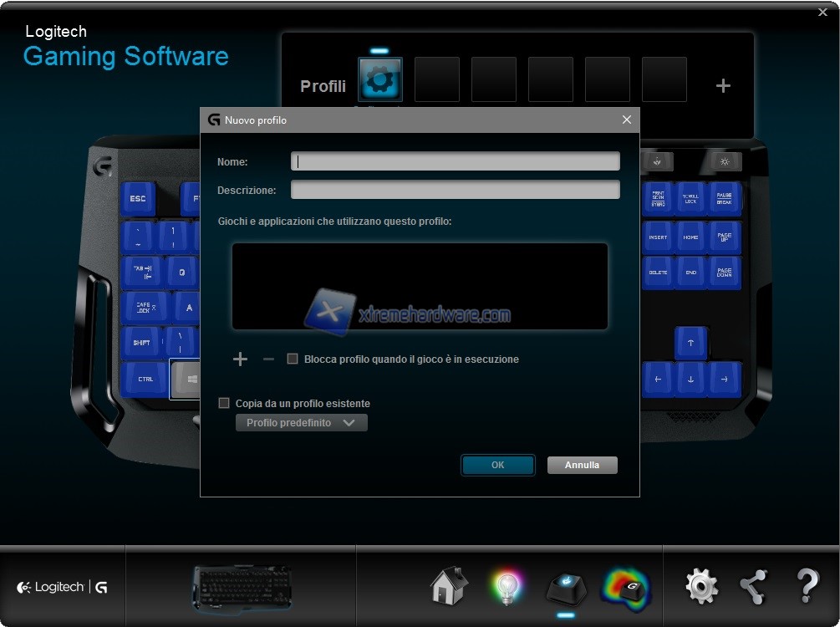Image resolution: width=840 pixels, height=627 pixels.
Task: Open help question mark icon
Action: (x=807, y=587)
